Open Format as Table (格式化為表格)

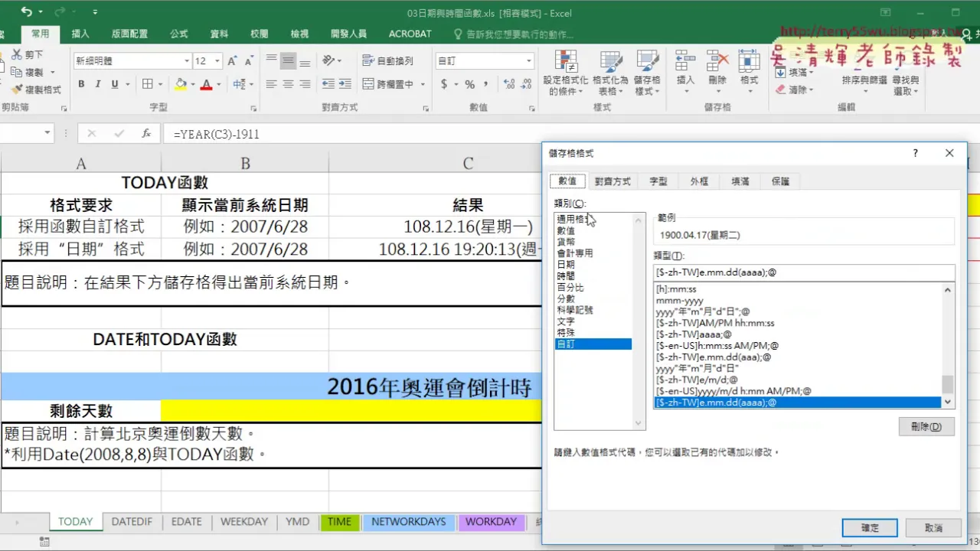(x=610, y=73)
